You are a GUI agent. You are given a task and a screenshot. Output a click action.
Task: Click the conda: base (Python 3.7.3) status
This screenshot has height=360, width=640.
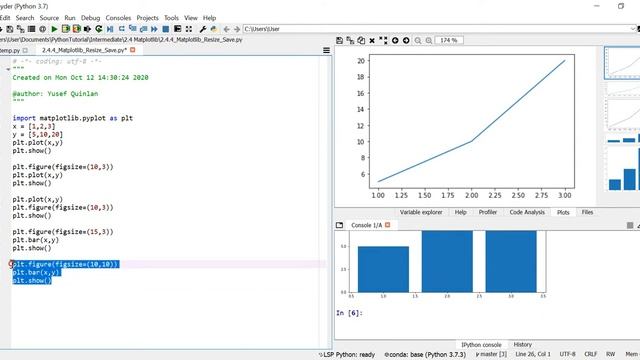point(425,355)
